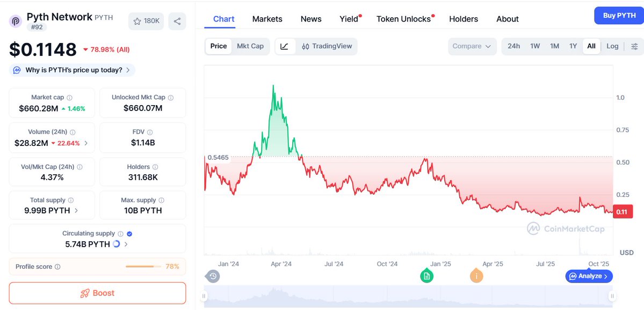Select the line chart icon
This screenshot has height=310, width=644.
285,46
